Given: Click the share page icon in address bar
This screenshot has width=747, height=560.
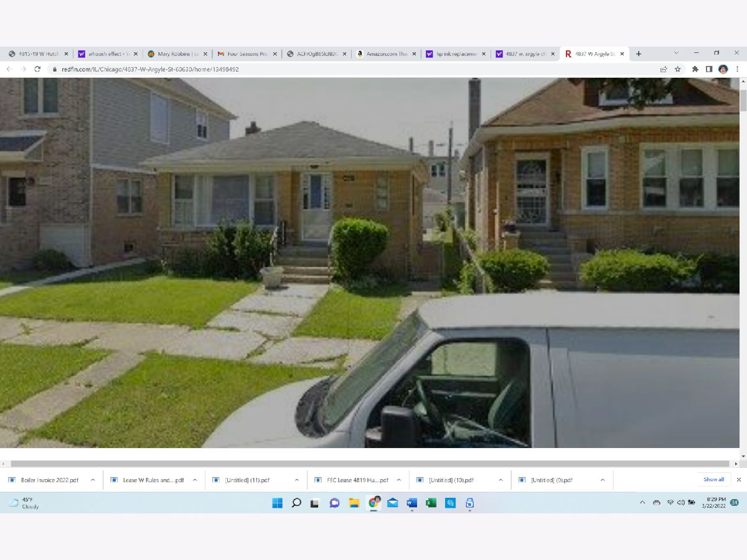Looking at the screenshot, I should 664,69.
